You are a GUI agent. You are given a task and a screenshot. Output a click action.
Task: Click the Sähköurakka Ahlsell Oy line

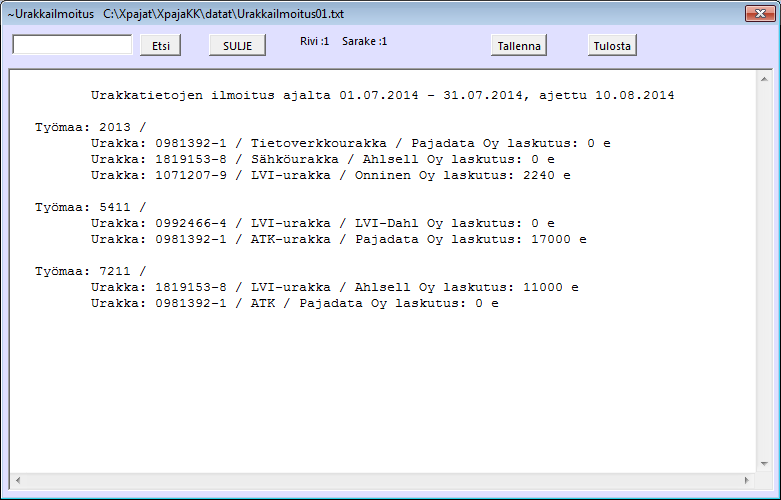[x=323, y=159]
